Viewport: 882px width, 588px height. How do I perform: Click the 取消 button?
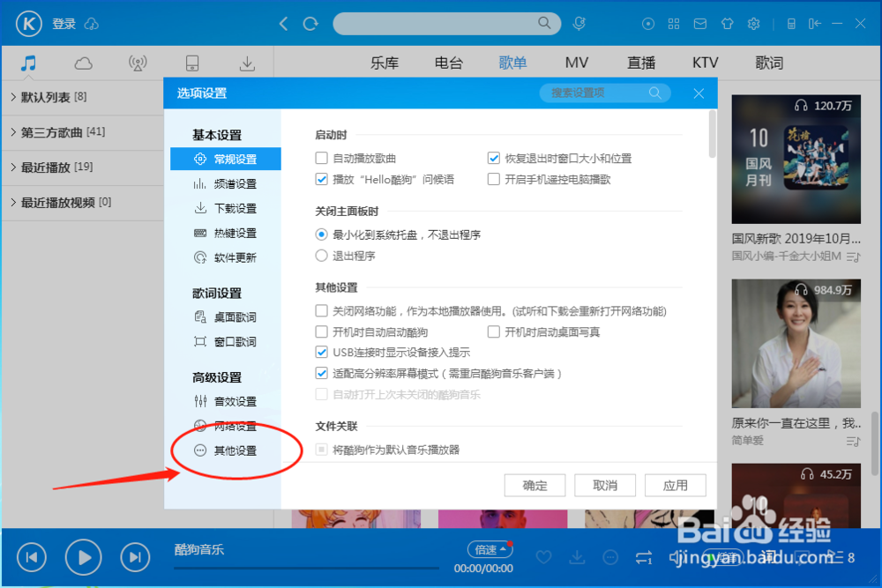click(605, 485)
